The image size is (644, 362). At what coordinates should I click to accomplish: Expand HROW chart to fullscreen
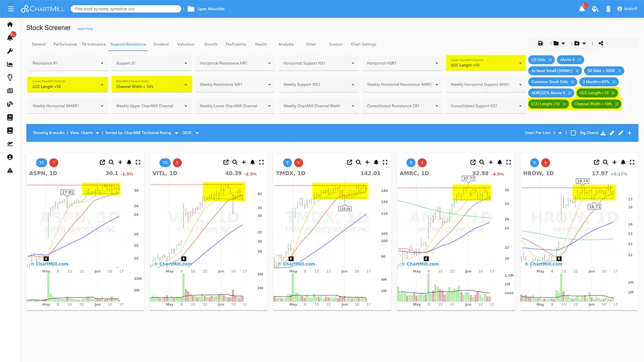632,162
